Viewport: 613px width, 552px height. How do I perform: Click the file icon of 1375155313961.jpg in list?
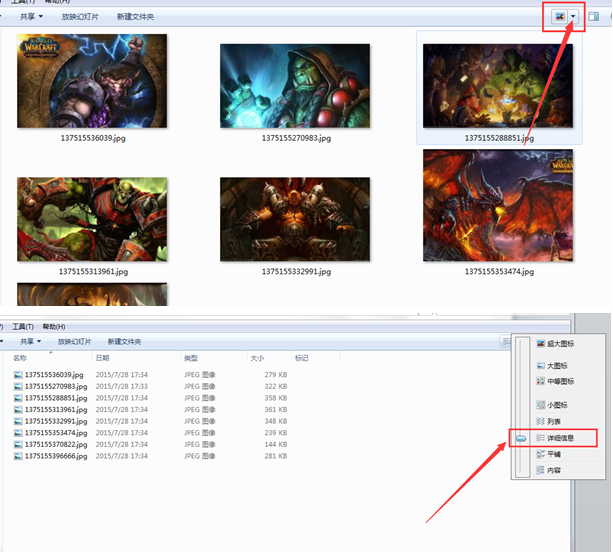(x=18, y=409)
